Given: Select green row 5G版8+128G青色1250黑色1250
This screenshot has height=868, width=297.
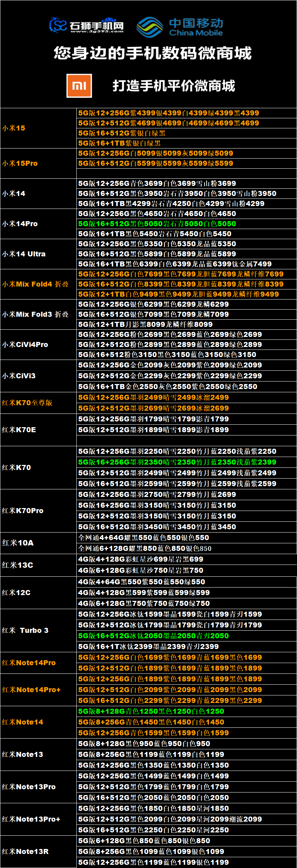Looking at the screenshot, I should pos(186,711).
